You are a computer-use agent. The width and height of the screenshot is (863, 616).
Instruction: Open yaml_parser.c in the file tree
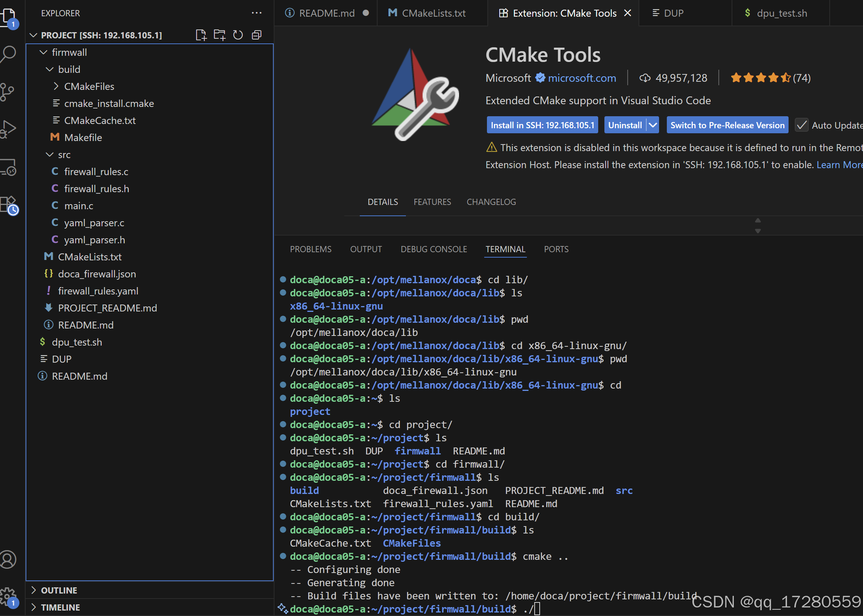(x=150, y=223)
